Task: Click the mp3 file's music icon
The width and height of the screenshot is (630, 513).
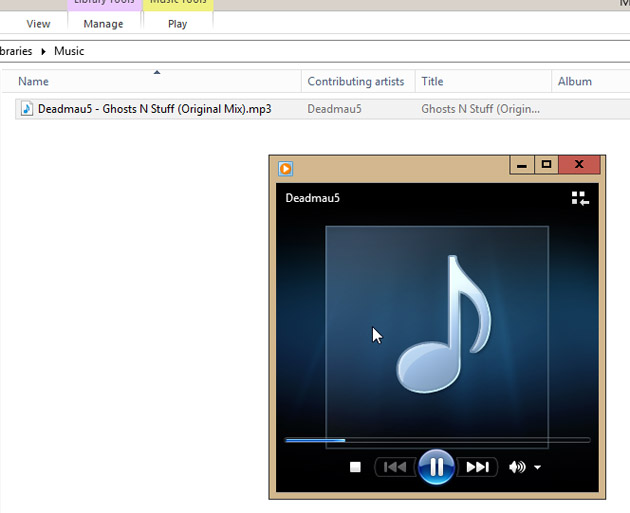Action: tap(27, 109)
